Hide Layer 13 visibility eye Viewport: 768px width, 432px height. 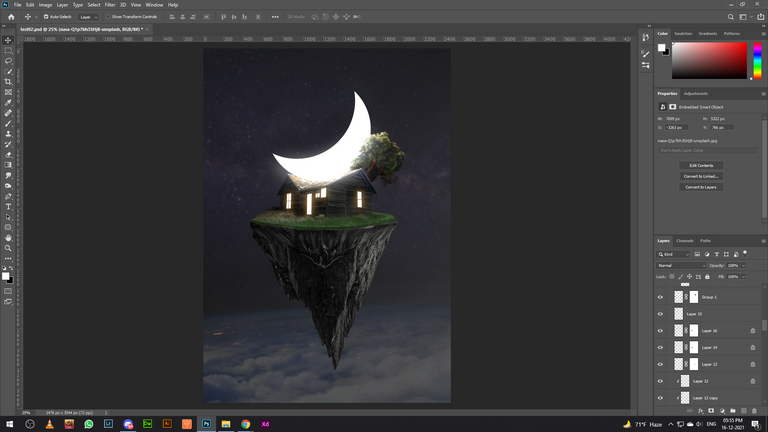point(660,364)
